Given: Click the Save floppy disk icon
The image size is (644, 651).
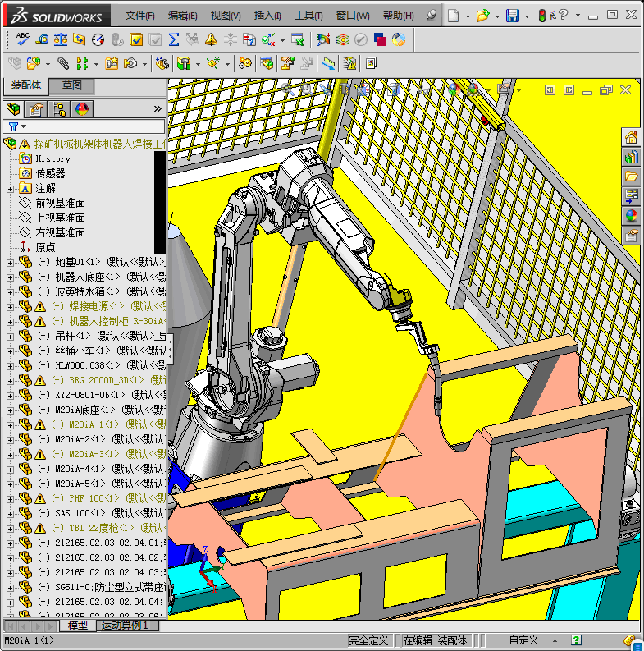Looking at the screenshot, I should point(512,16).
